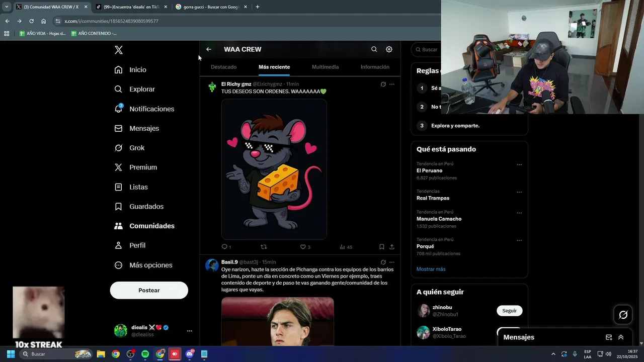
Task: Compose new message in Mensajes drawer
Action: tap(609, 337)
